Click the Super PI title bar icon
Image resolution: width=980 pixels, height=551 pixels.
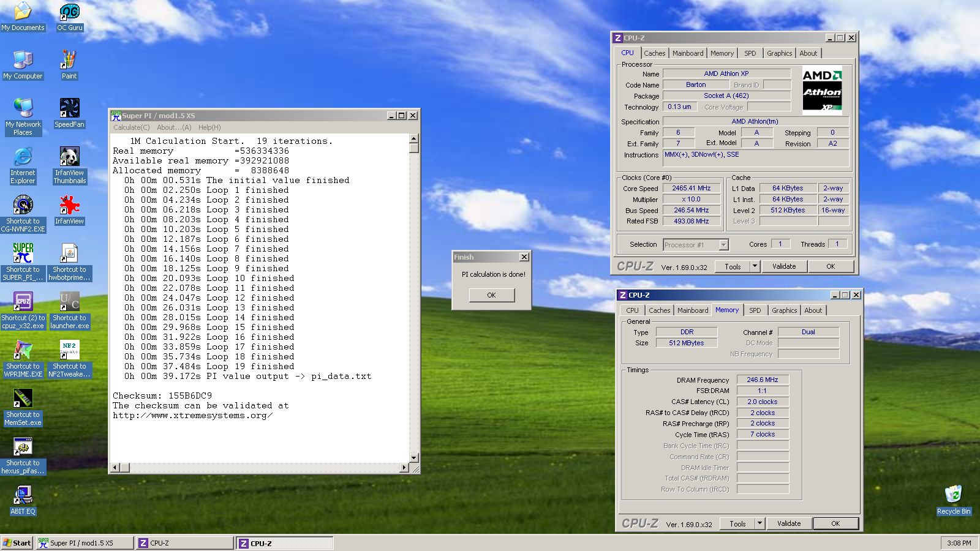(116, 115)
